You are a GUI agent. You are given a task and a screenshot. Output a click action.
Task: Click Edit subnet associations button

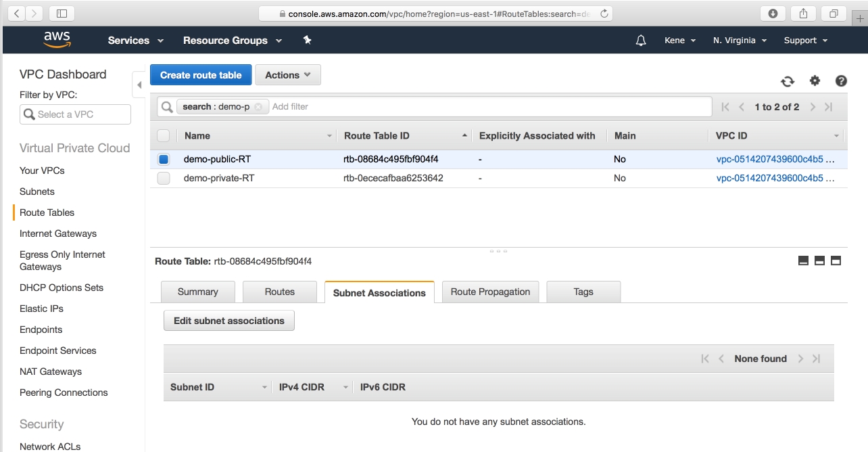pos(228,321)
